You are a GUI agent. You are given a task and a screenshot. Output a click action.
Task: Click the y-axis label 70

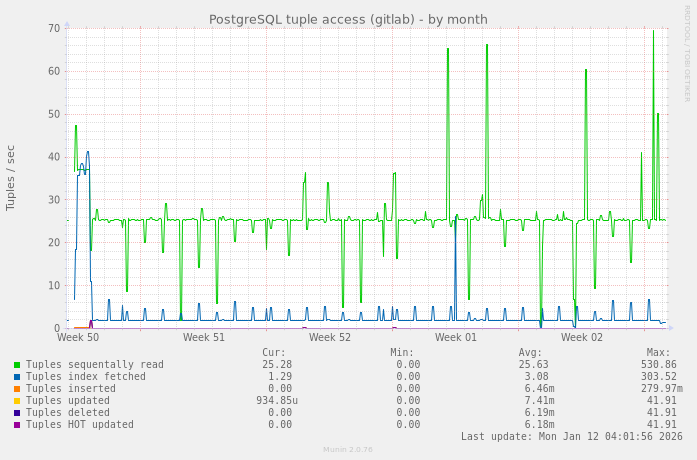[x=54, y=28]
